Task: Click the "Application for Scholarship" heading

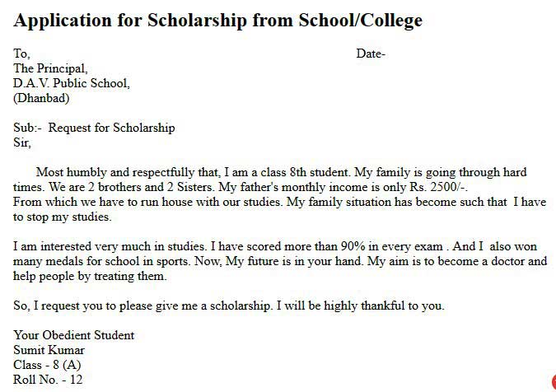Action: (217, 21)
